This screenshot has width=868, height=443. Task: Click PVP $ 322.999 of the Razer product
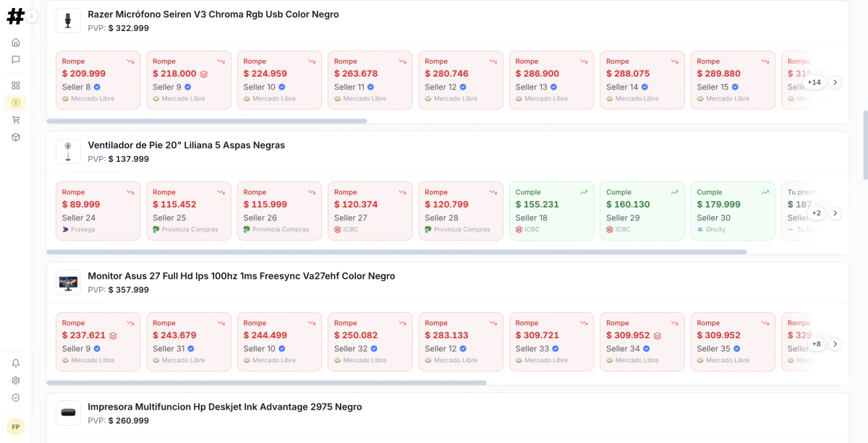click(119, 28)
